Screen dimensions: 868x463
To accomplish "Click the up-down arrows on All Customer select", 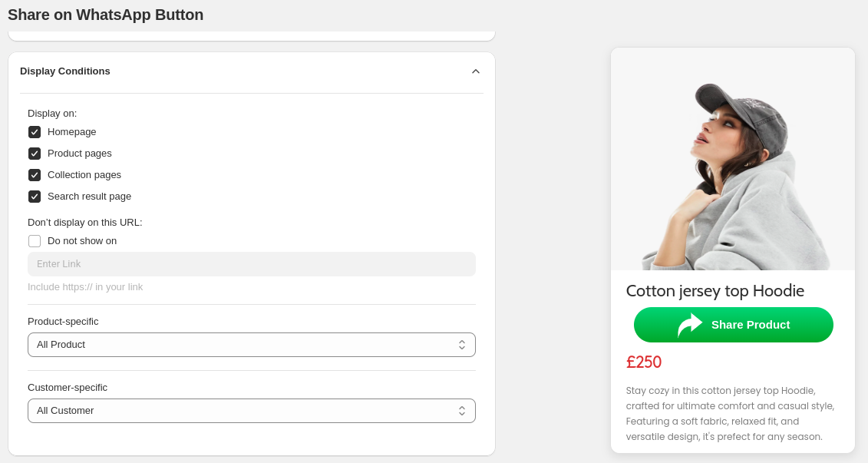I will pyautogui.click(x=462, y=410).
